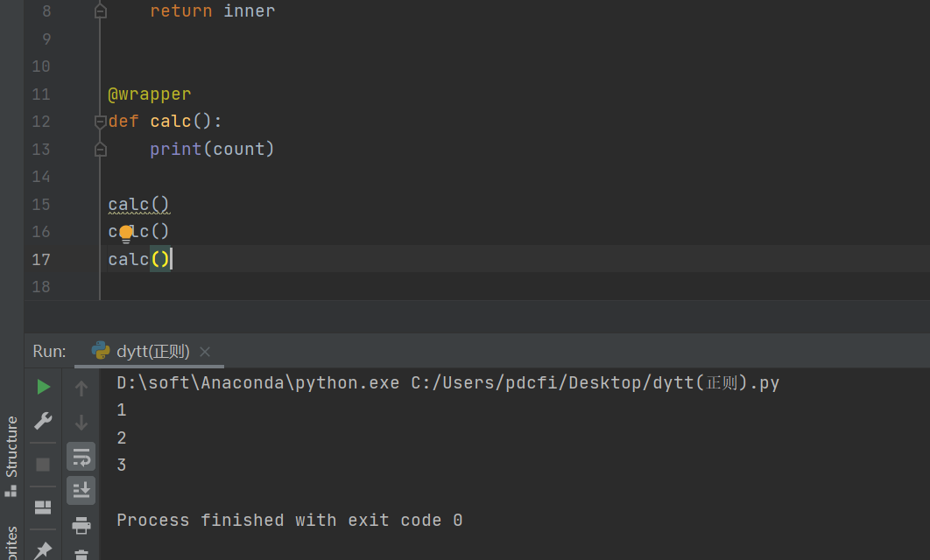Clear console with the trash icon
The width and height of the screenshot is (930, 560).
point(81,555)
